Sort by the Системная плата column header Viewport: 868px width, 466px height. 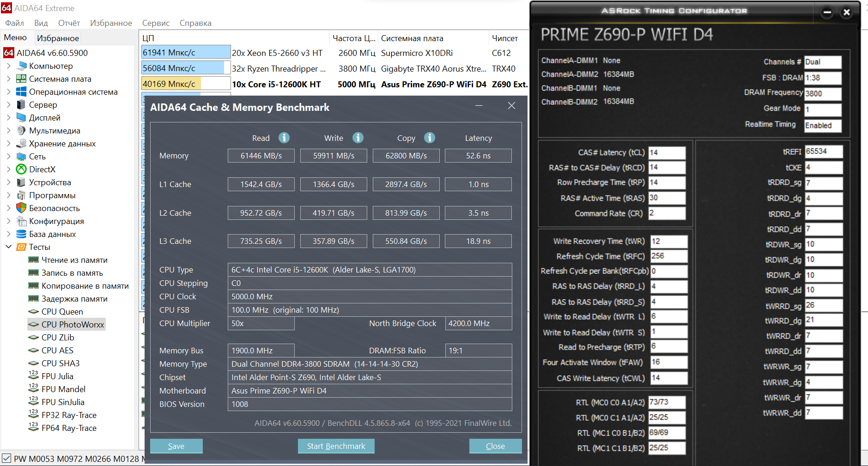click(433, 38)
